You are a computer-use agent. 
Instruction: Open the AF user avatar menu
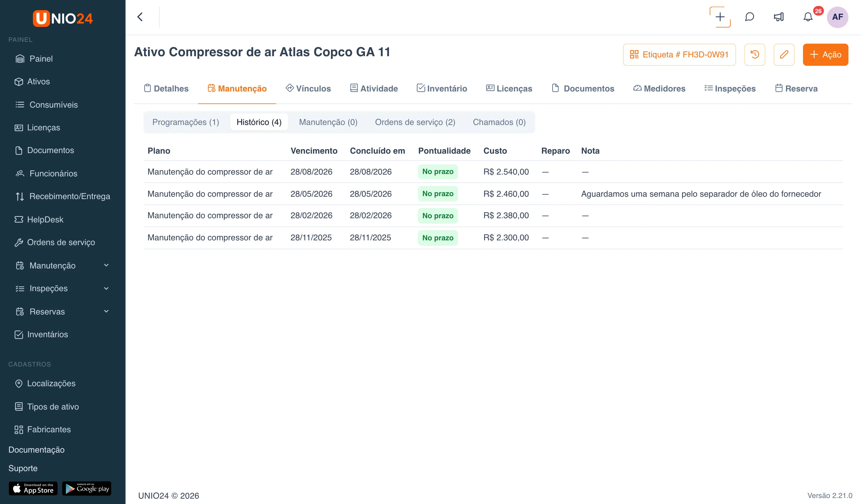(x=837, y=17)
